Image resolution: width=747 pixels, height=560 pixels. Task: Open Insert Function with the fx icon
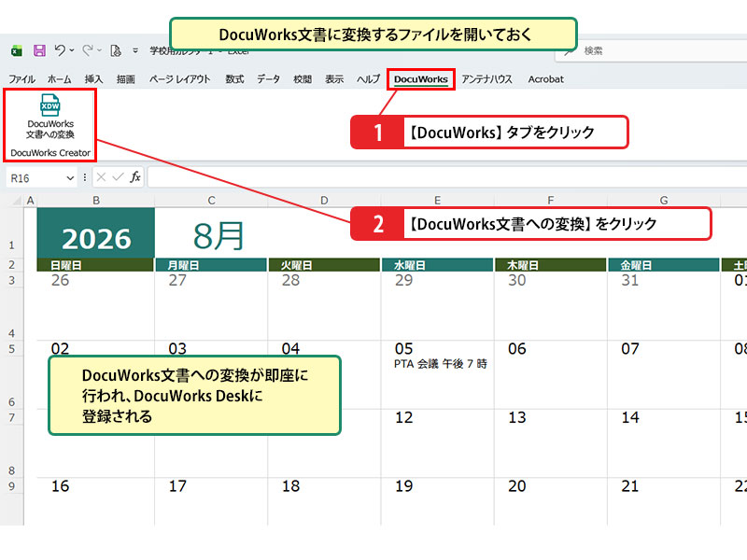tap(135, 177)
